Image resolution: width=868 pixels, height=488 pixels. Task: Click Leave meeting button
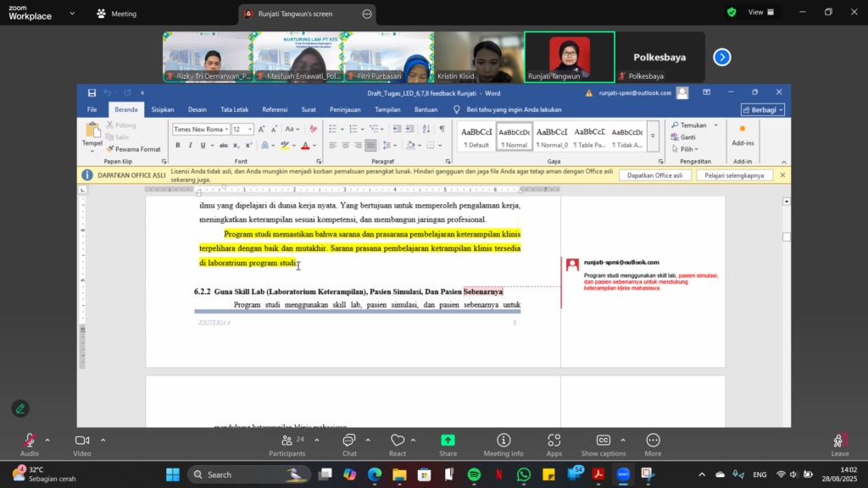click(x=840, y=446)
